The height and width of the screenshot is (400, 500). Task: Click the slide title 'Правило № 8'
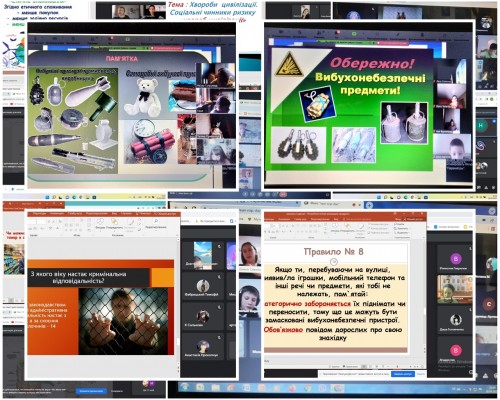(x=334, y=251)
